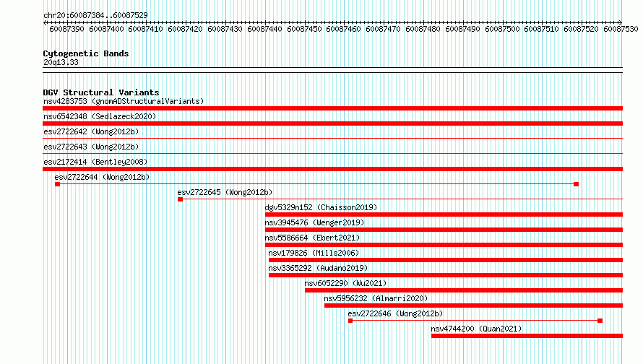Click ruler position 60087430
This screenshot has width=643, height=364.
225,29
